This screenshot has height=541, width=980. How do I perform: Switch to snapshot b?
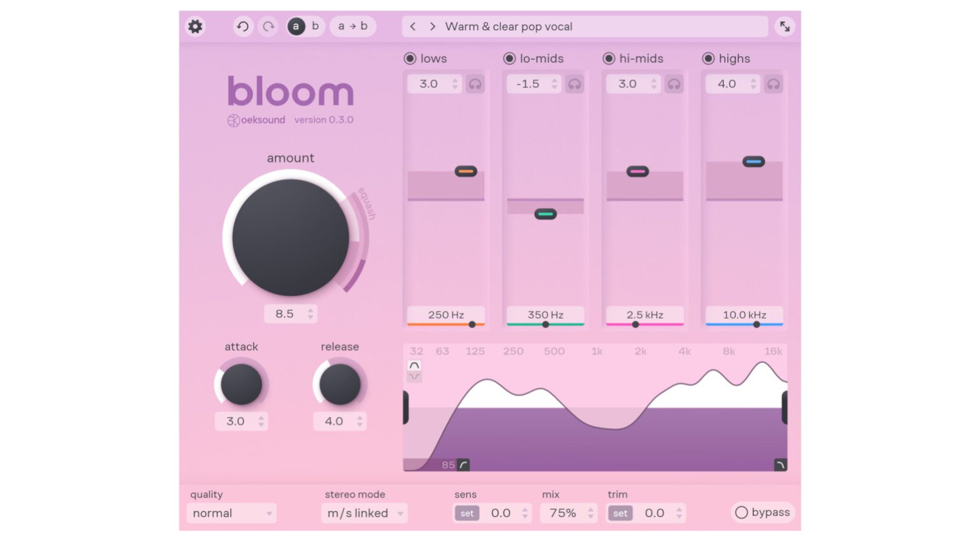click(315, 26)
